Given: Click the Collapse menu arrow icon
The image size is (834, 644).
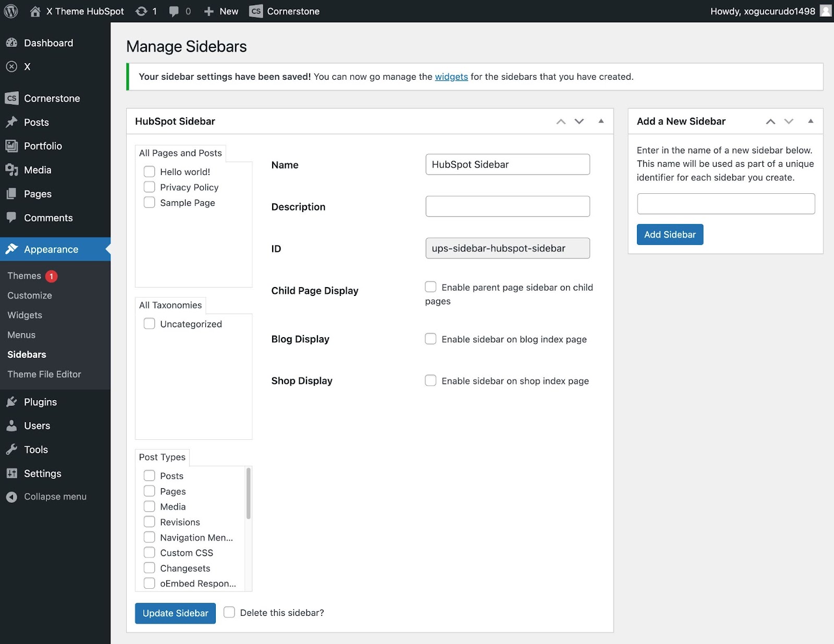Looking at the screenshot, I should 11,497.
